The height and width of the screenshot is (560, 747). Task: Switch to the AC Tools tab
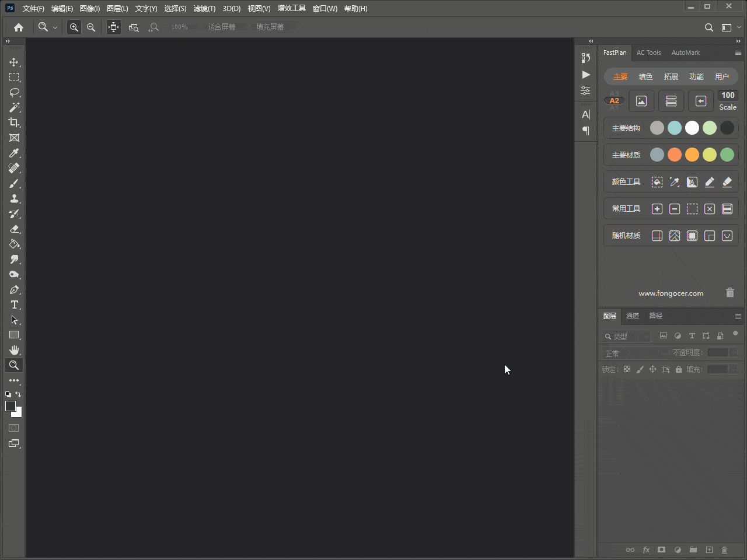click(x=648, y=52)
